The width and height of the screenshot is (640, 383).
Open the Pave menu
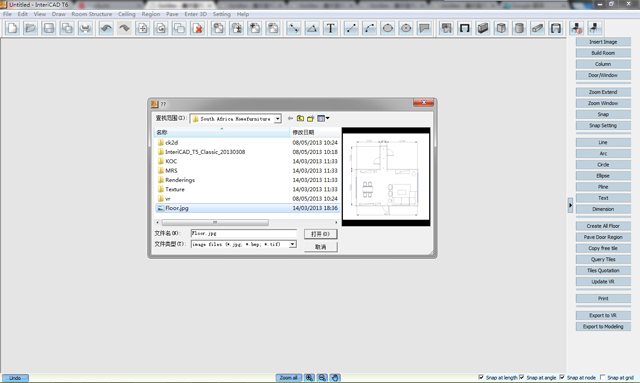pyautogui.click(x=172, y=14)
